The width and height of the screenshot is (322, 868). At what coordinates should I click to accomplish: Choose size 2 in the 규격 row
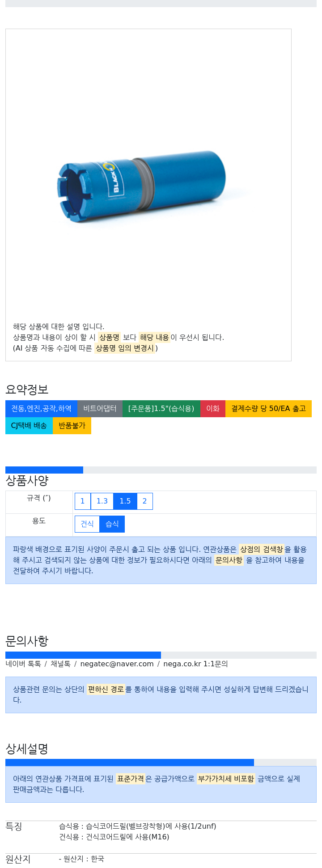coord(144,501)
